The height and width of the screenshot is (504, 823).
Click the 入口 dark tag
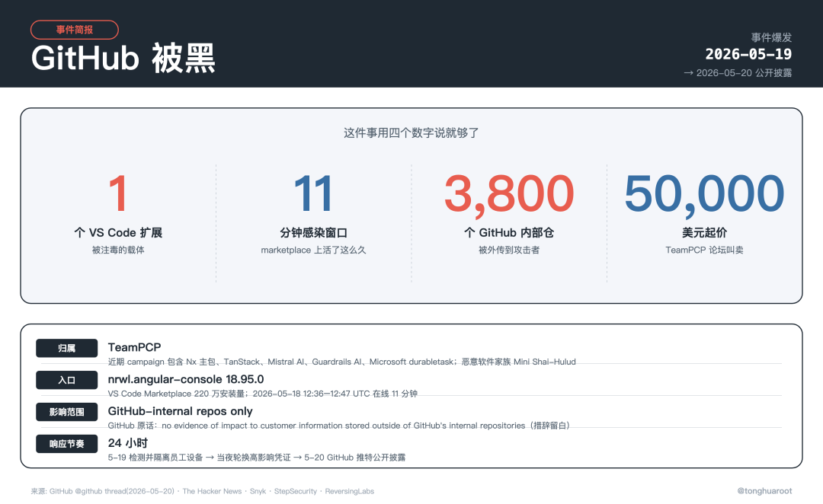66,380
